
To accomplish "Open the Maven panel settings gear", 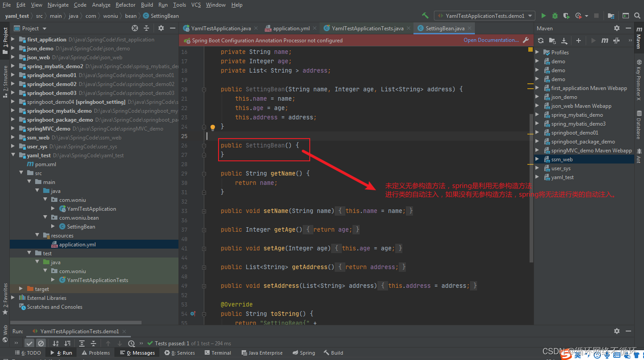I will [x=617, y=28].
